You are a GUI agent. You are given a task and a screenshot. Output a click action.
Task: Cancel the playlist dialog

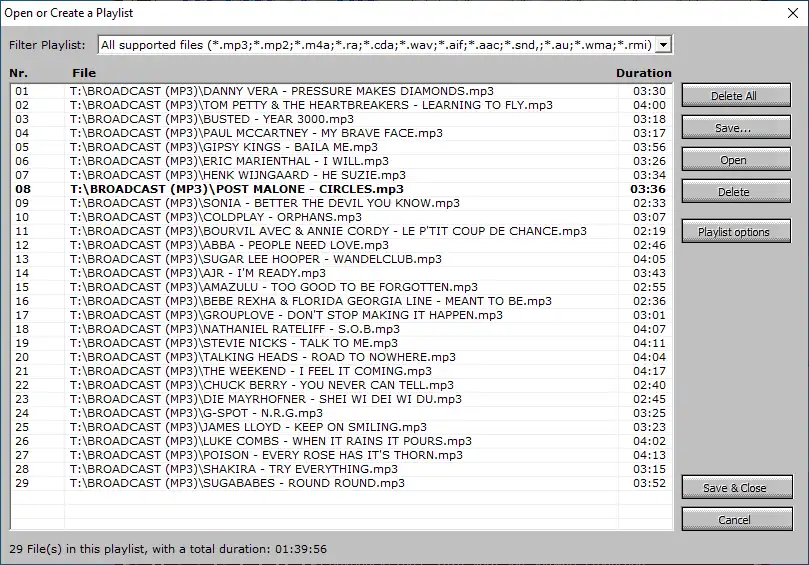[737, 520]
